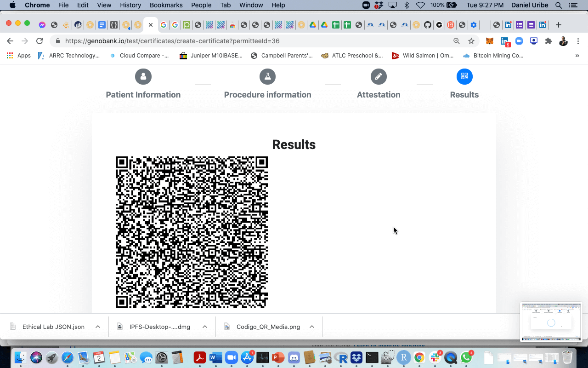Bookmark this page with the star icon
This screenshot has width=588, height=368.
click(471, 41)
